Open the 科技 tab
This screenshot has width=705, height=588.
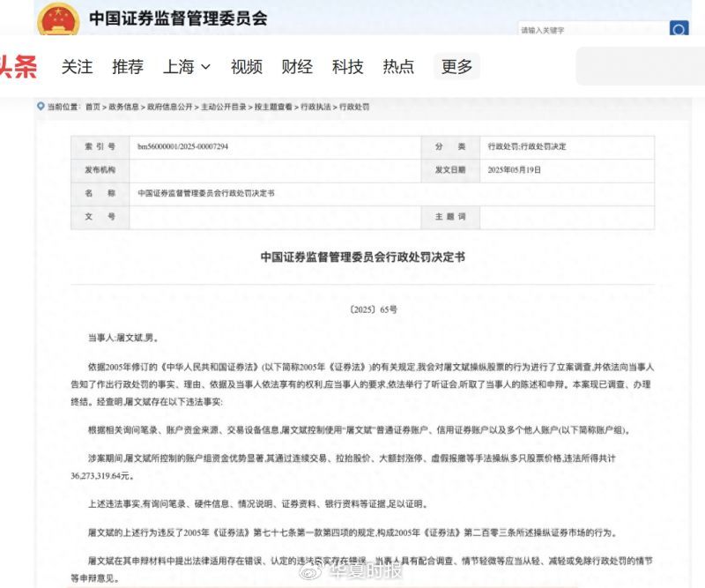coord(347,67)
